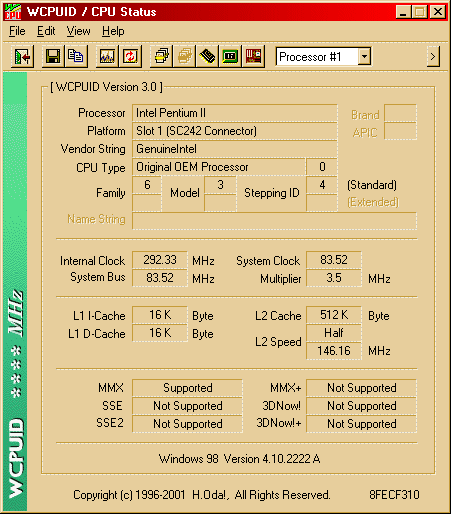Click the L1 D-Cache 16 K value
The width and height of the screenshot is (451, 514).
coord(160,333)
